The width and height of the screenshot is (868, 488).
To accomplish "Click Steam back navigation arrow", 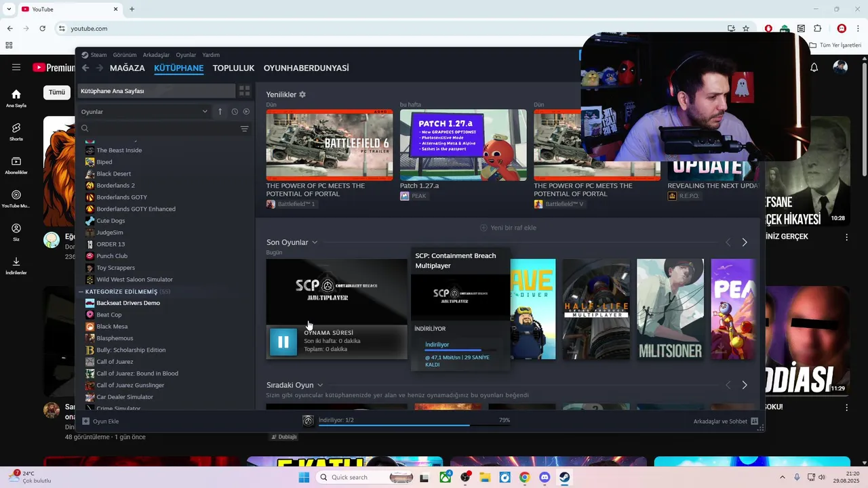I will [x=85, y=68].
